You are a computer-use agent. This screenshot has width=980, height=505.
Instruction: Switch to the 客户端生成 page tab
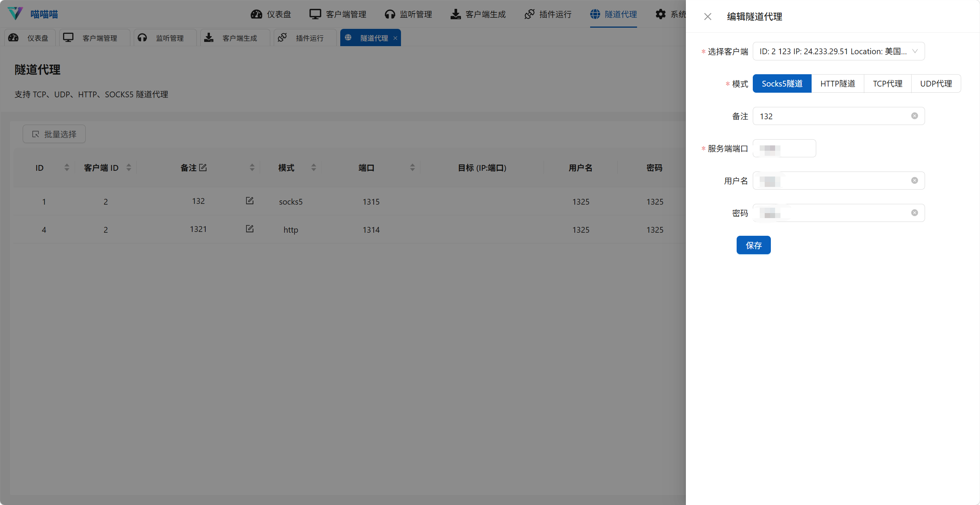[235, 38]
